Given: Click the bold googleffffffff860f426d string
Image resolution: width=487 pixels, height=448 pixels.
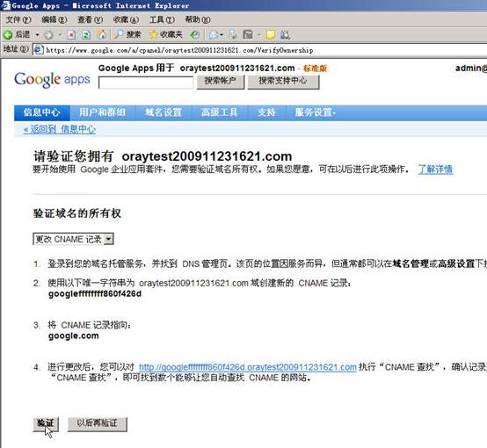Looking at the screenshot, I should (x=95, y=294).
